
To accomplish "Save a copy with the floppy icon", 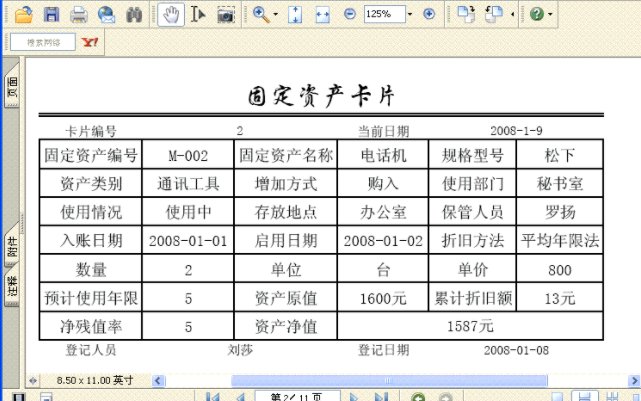I will [x=52, y=14].
